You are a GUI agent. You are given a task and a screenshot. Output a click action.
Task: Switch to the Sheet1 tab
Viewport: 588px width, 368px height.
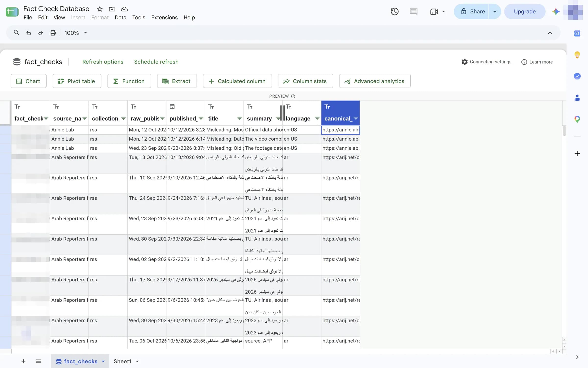[x=122, y=361]
